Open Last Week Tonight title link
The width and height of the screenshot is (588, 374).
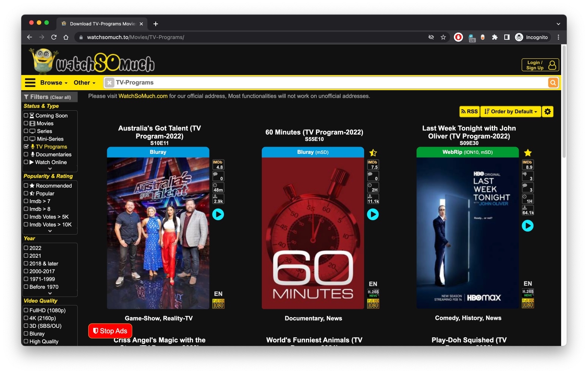469,132
